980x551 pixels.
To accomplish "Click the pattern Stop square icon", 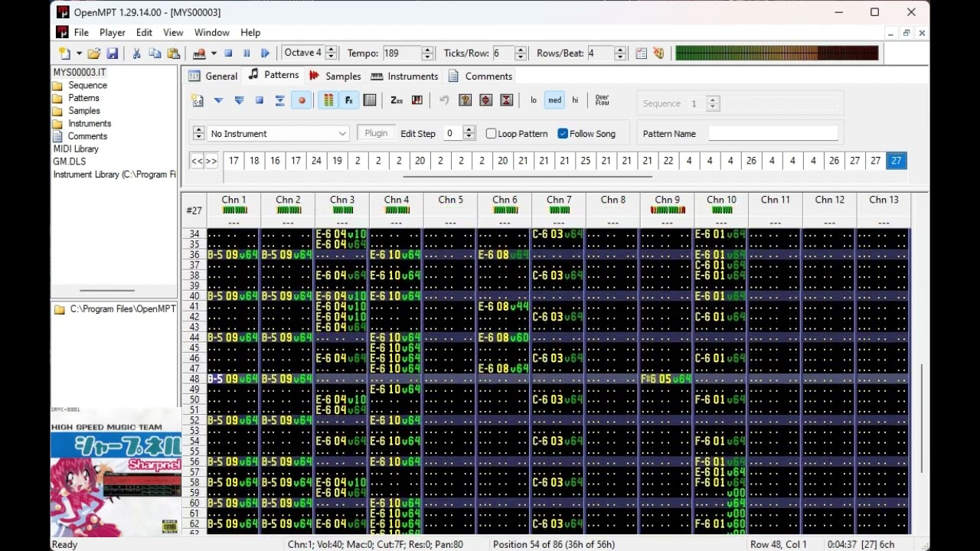I will (x=260, y=100).
